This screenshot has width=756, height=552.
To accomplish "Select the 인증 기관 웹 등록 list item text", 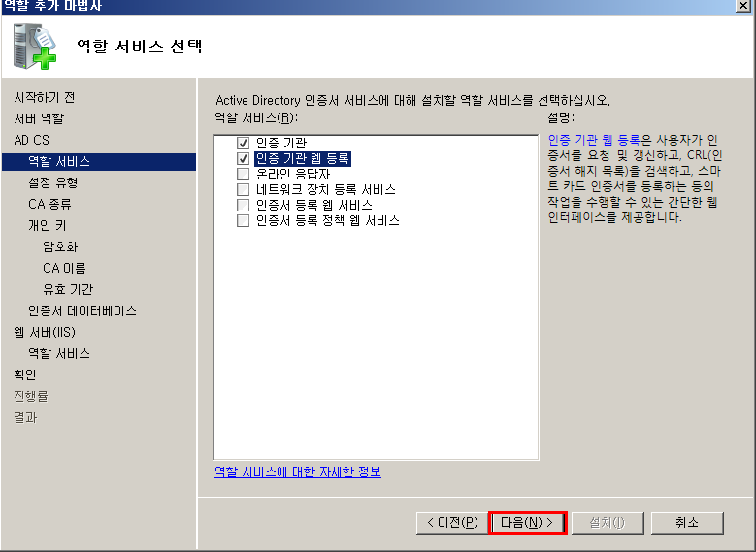I will (x=303, y=158).
